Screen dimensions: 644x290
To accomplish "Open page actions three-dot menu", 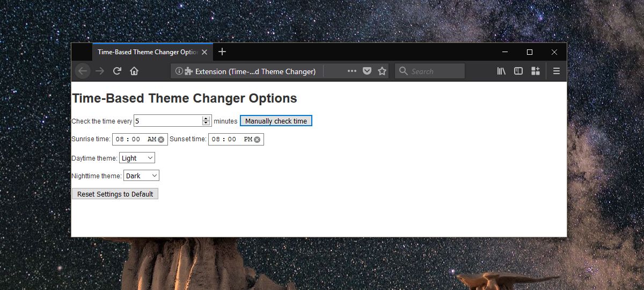I will click(x=352, y=71).
